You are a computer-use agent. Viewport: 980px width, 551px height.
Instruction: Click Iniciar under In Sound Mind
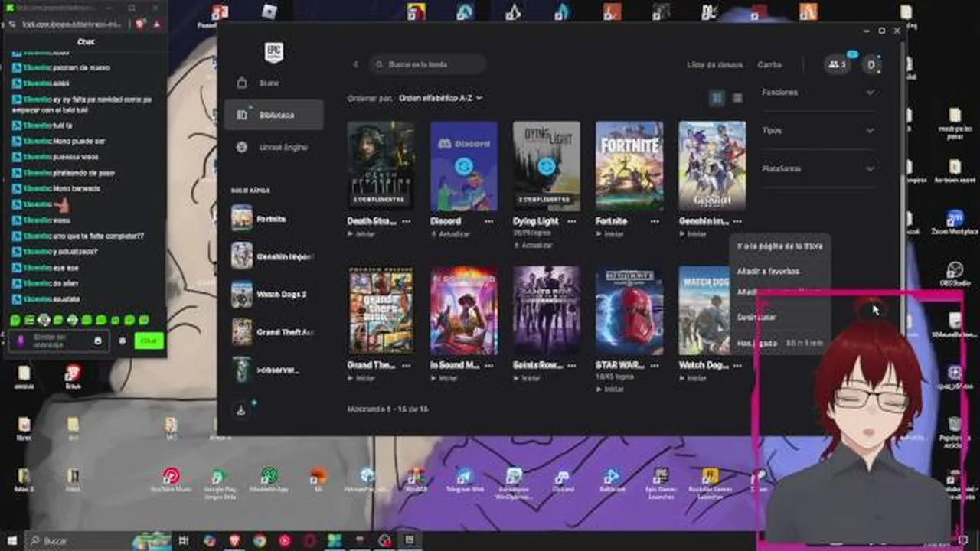point(445,378)
